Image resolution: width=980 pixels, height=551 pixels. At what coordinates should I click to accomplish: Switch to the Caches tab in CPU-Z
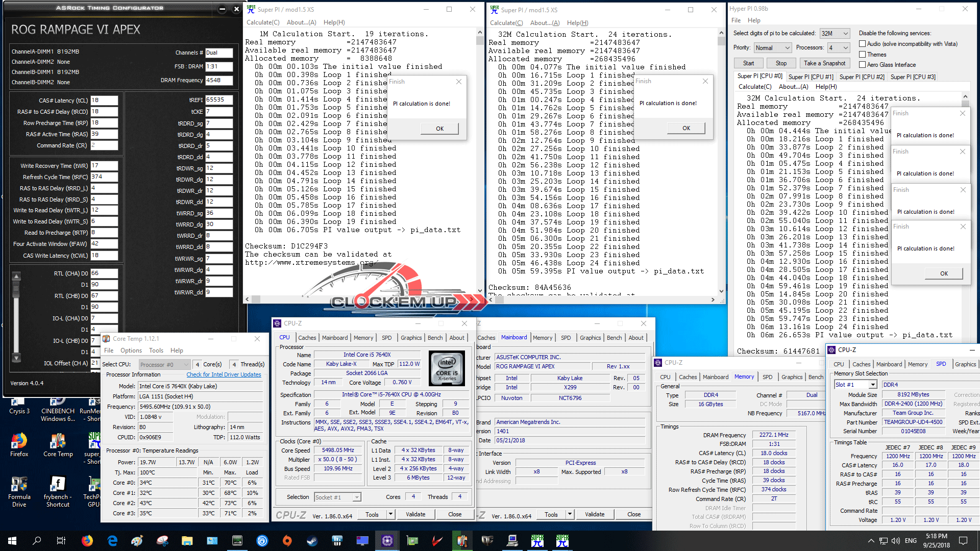tap(307, 338)
